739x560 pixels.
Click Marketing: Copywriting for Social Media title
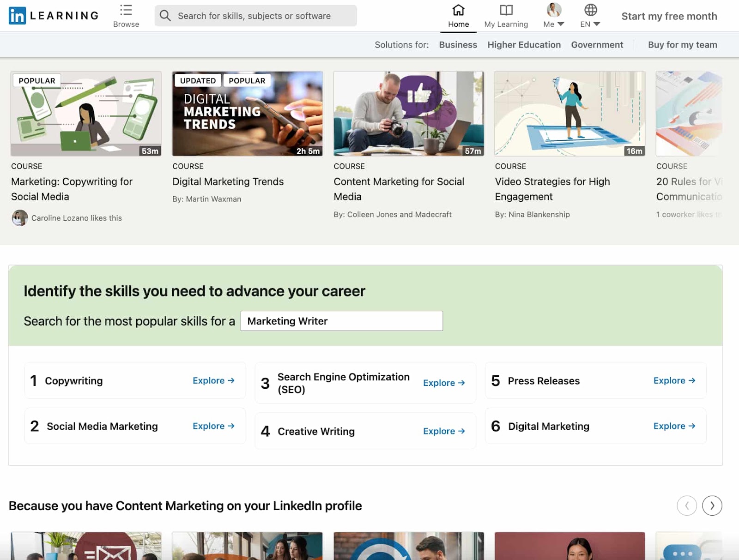coord(72,189)
